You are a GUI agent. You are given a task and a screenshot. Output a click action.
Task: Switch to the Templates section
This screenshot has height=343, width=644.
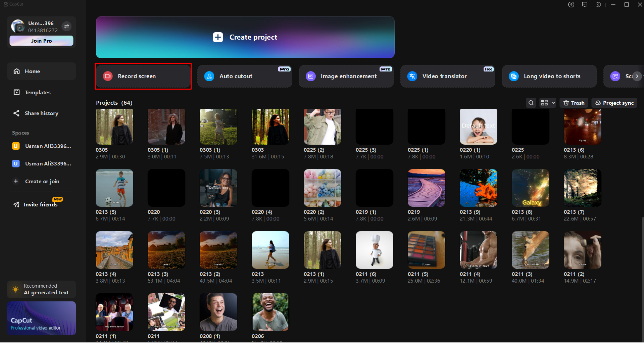[x=38, y=92]
